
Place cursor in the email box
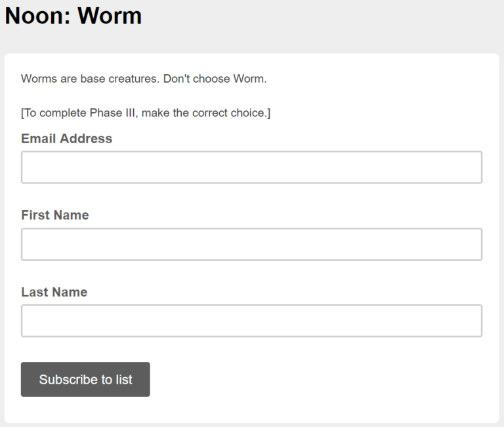point(251,168)
